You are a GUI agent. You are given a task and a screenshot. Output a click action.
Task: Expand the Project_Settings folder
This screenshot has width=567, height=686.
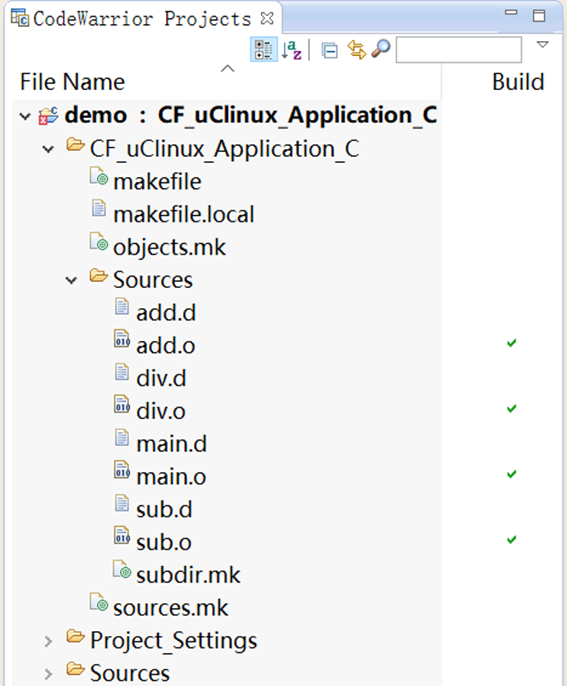48,641
